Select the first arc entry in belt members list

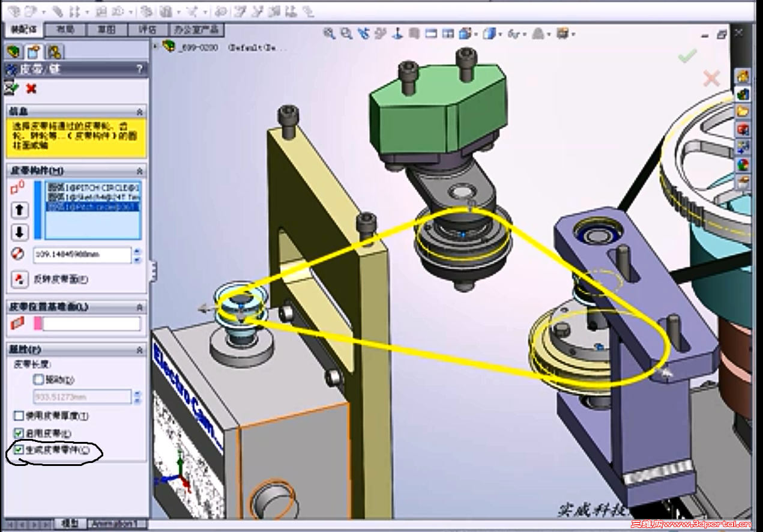(93, 187)
